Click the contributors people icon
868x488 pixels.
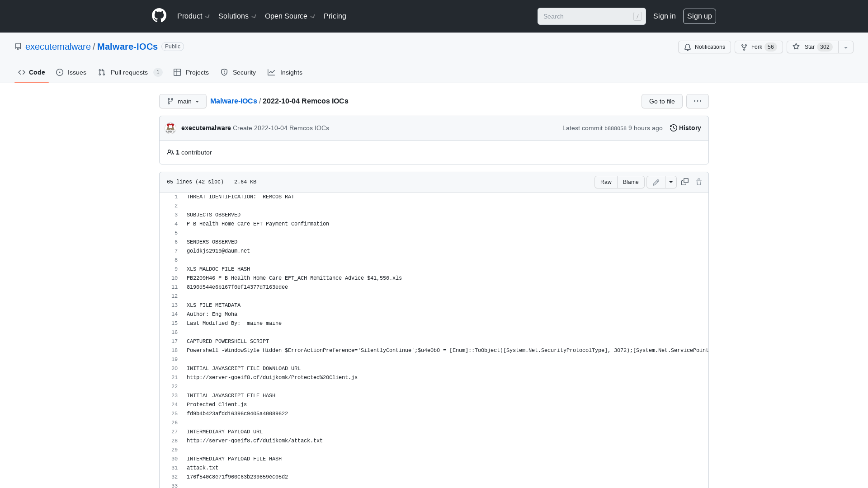click(x=170, y=152)
